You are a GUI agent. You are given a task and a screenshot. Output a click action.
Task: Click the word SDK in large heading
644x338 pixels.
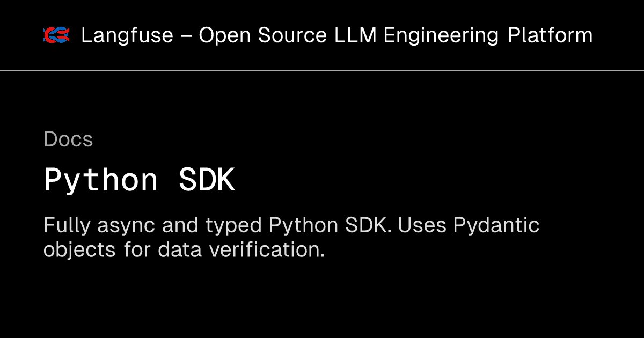click(207, 181)
